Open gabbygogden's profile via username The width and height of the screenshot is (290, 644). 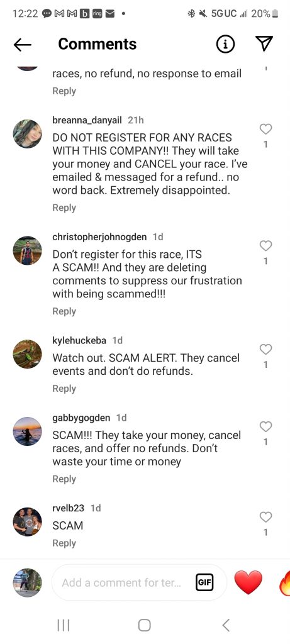(81, 418)
